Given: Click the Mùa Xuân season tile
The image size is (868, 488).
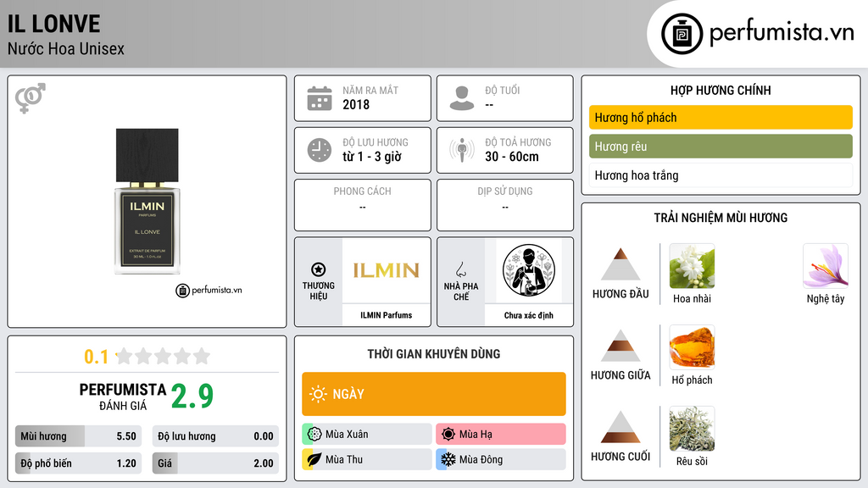Looking at the screenshot, I should (367, 435).
